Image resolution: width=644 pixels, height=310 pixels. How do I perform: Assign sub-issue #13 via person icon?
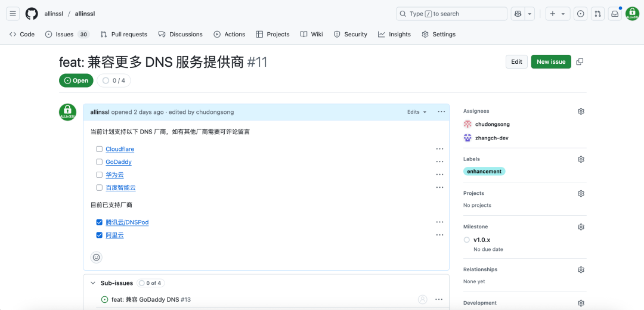[423, 299]
